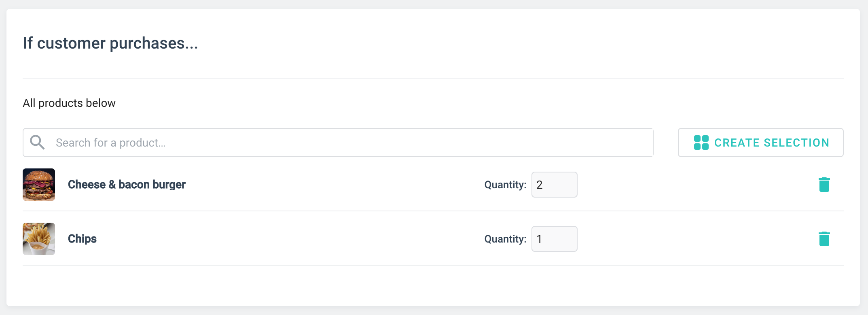The width and height of the screenshot is (868, 315).
Task: Click the search magnifier icon
Action: pos(37,143)
